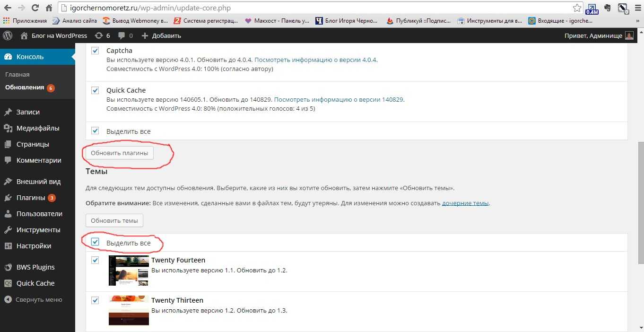644x332 pixels.
Task: Follow the дочерние темы link
Action: pyautogui.click(x=465, y=203)
